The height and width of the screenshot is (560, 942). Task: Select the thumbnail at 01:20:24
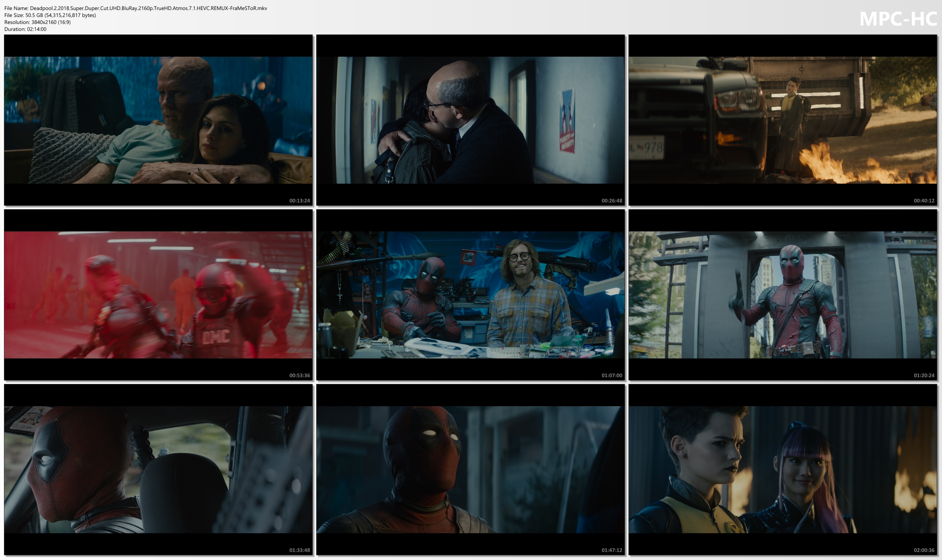click(x=782, y=295)
